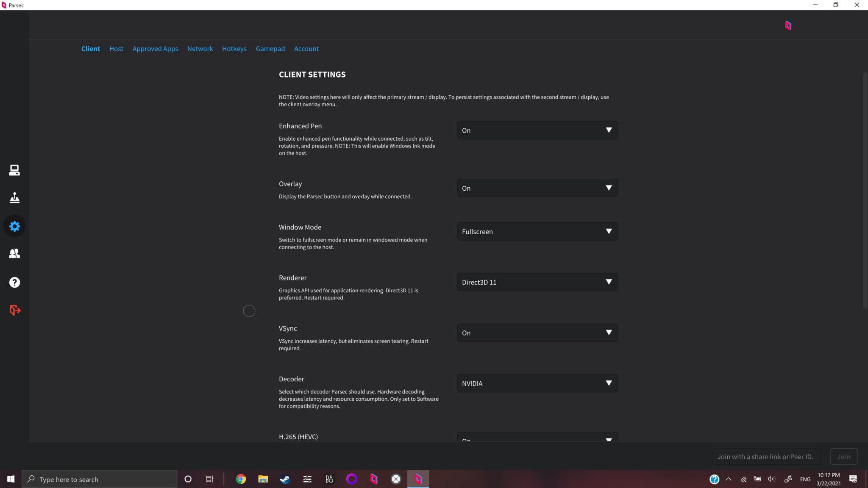The height and width of the screenshot is (488, 868).
Task: Click the Settings gear sidebar icon
Action: [14, 226]
